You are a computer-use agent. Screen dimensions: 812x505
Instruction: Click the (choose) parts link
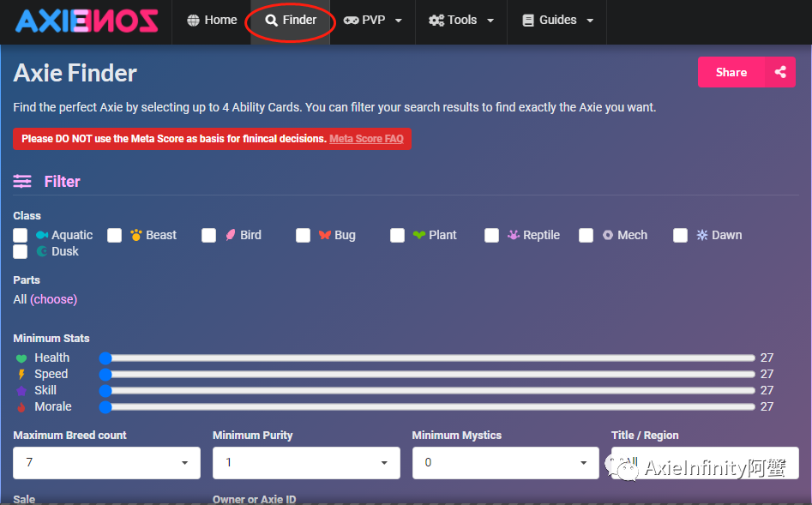coord(53,299)
